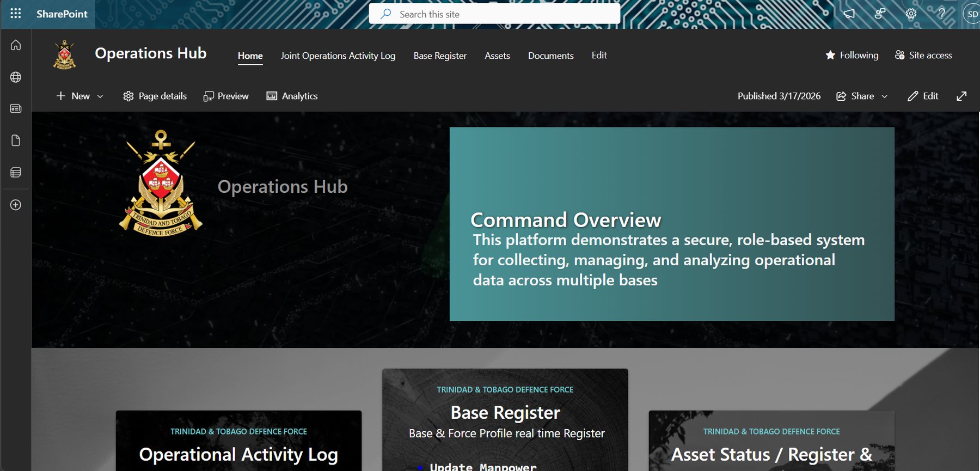The width and height of the screenshot is (980, 471).
Task: Open the megaphone feedback icon
Action: [x=849, y=14]
